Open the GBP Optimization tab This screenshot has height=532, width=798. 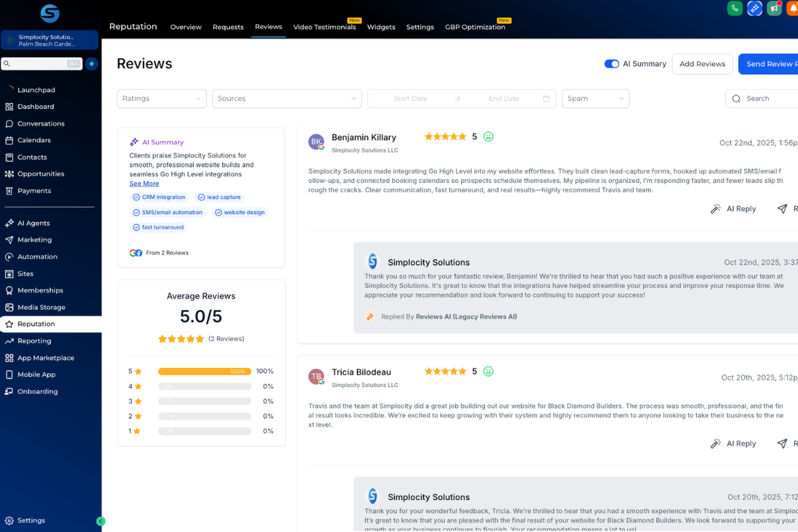[477, 27]
